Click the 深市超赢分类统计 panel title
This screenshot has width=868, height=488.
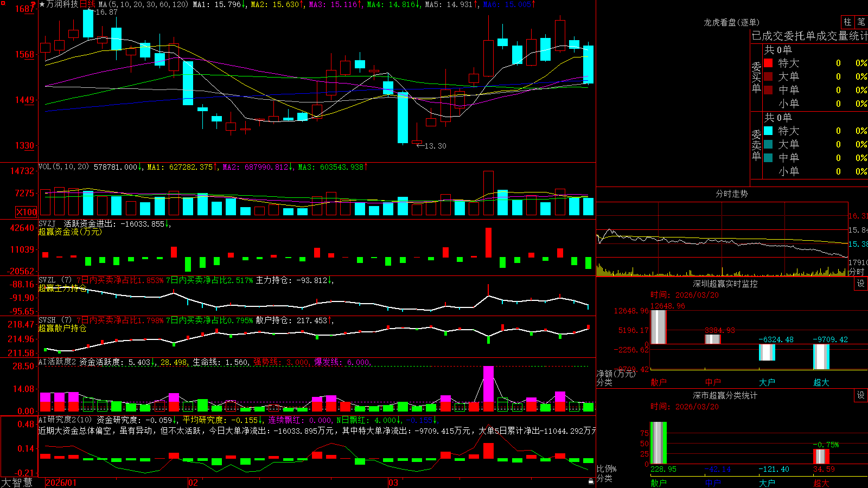[x=725, y=395]
